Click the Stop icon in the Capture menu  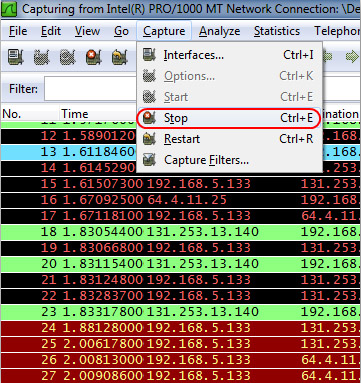(149, 118)
